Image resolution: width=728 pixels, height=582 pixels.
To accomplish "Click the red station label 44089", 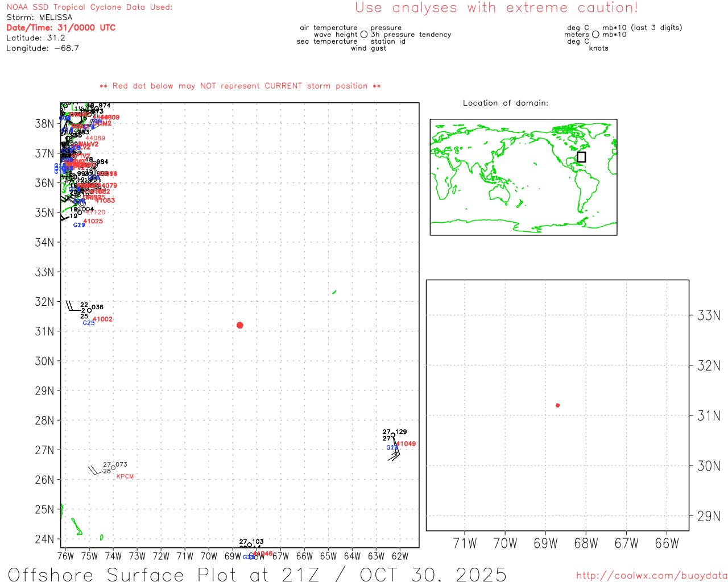I will pos(95,138).
